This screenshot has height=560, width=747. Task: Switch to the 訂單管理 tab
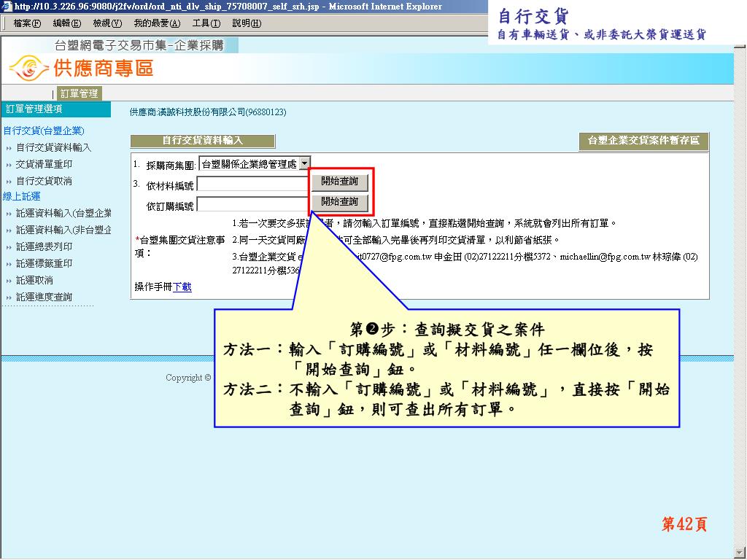point(79,93)
